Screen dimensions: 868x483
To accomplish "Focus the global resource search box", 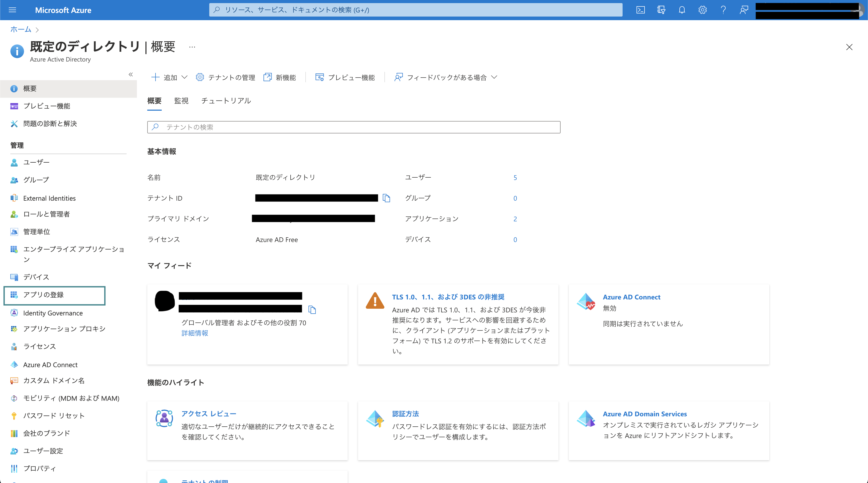I will pyautogui.click(x=415, y=10).
